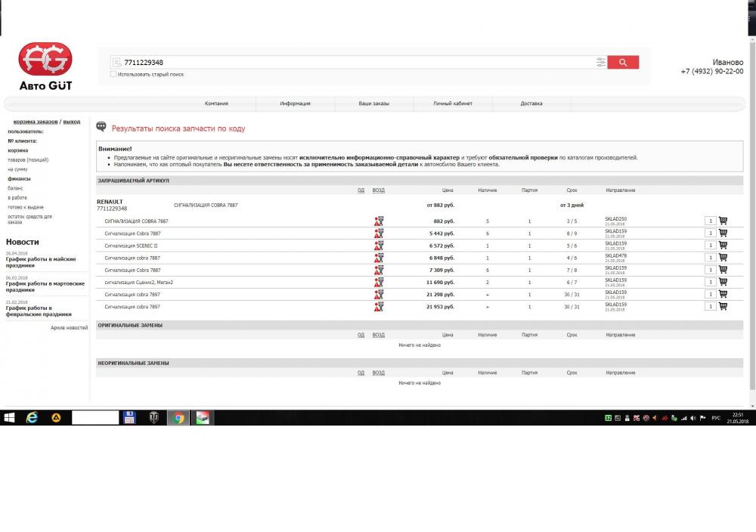
Task: Open the Доставка menu item
Action: (531, 104)
